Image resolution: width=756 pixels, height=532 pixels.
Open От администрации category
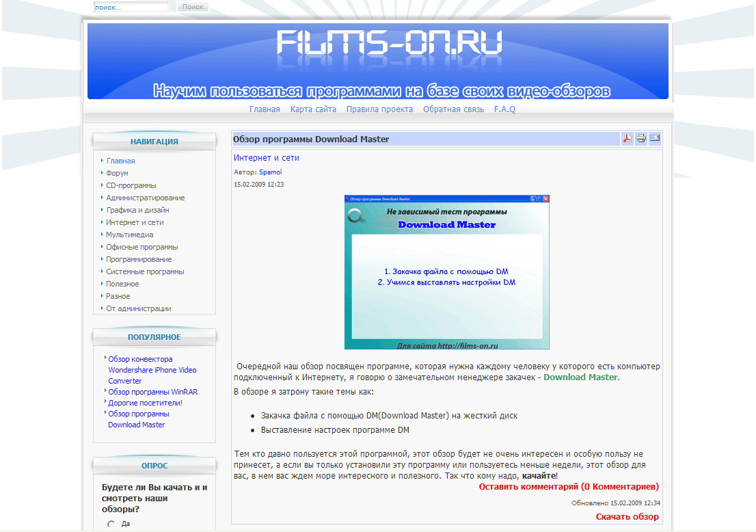[138, 308]
